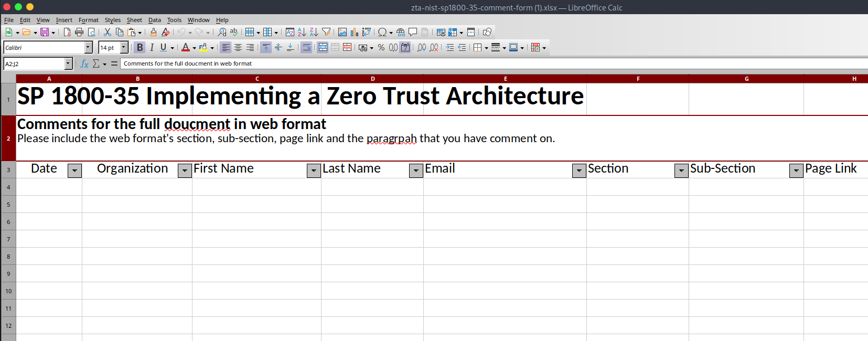Toggle Format as Date
Image resolution: width=868 pixels, height=341 pixels.
[x=405, y=47]
